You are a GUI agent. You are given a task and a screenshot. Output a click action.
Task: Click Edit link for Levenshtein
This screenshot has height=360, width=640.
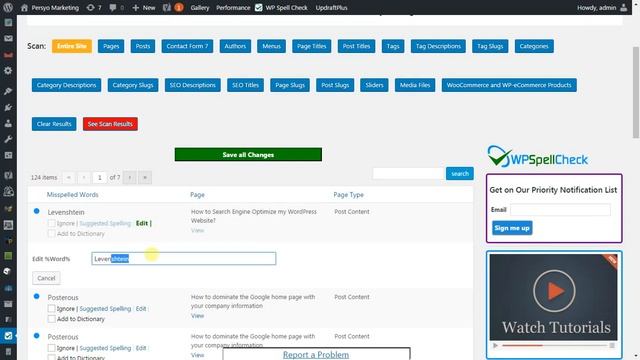142,223
